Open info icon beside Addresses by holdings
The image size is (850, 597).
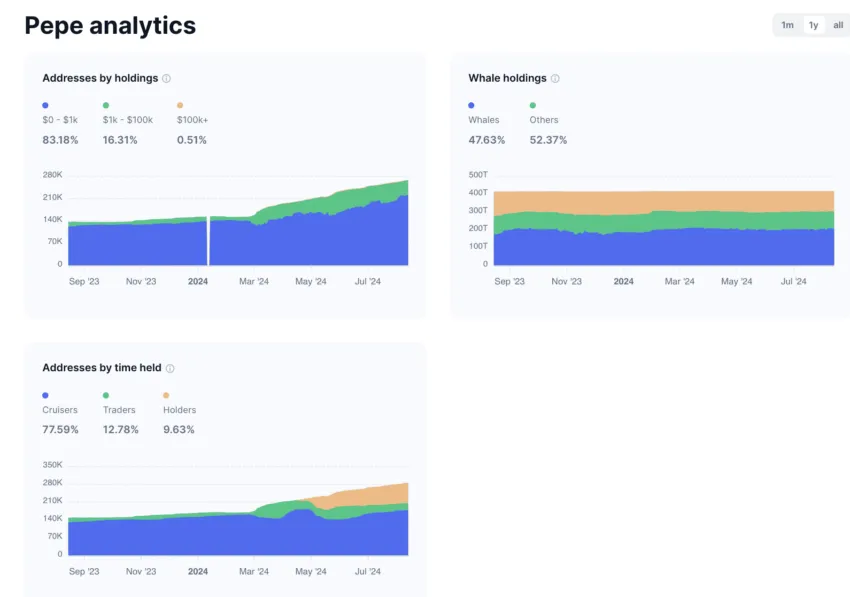(166, 79)
